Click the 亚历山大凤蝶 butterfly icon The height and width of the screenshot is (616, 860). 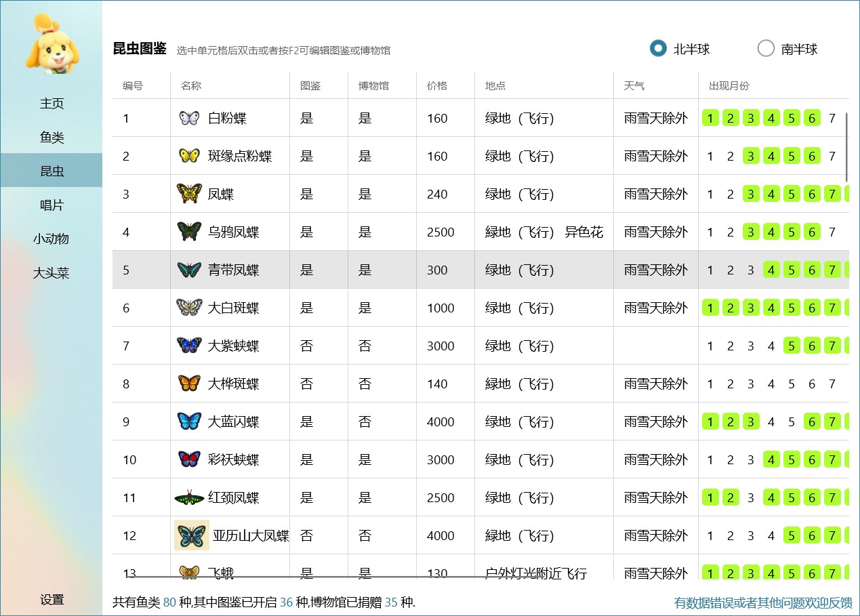(x=192, y=535)
